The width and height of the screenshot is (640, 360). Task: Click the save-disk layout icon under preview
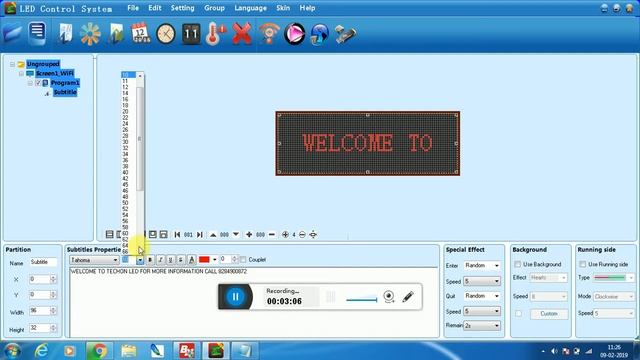[163, 234]
